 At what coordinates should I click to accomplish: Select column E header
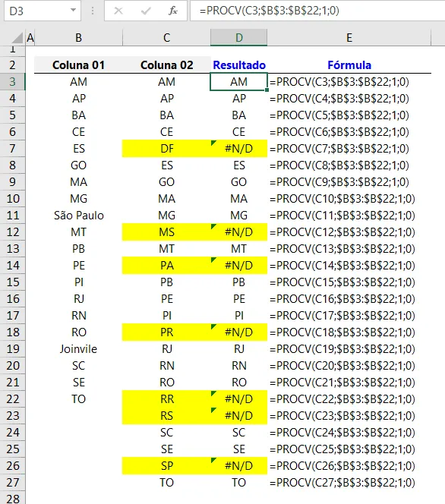click(349, 38)
